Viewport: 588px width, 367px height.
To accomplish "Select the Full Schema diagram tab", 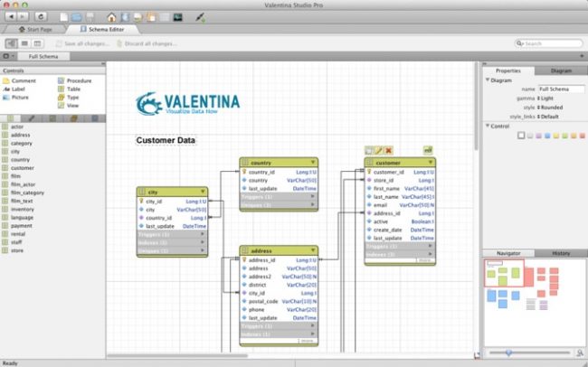I will click(43, 56).
